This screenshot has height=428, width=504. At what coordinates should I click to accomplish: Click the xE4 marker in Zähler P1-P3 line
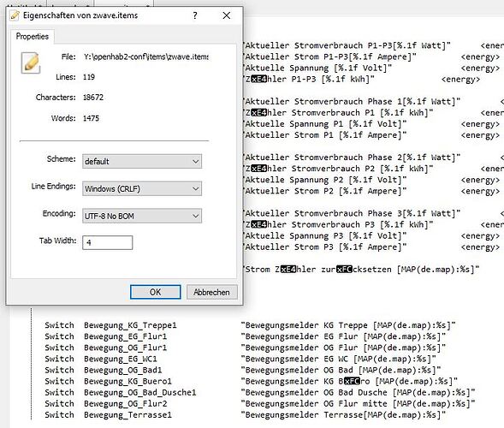point(258,79)
